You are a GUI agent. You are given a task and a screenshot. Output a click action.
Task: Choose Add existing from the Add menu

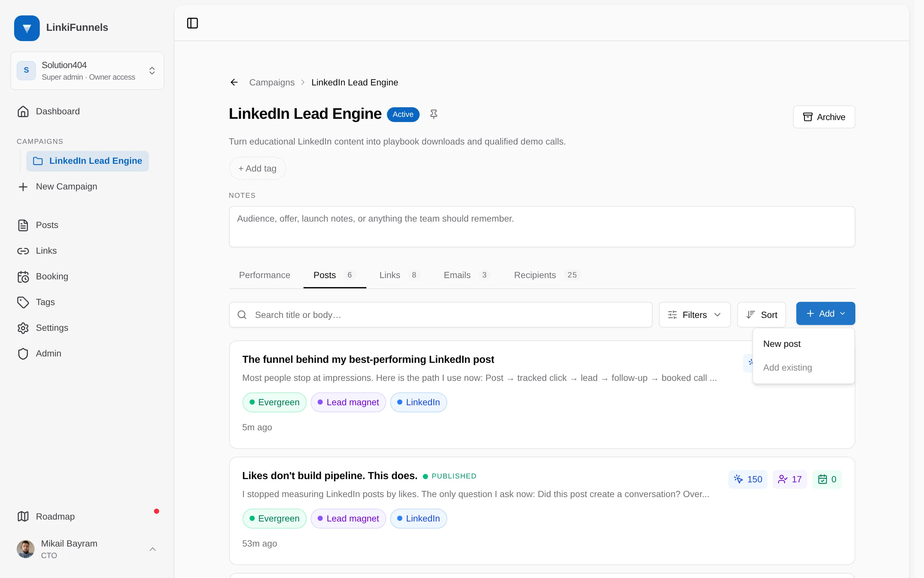803,367
